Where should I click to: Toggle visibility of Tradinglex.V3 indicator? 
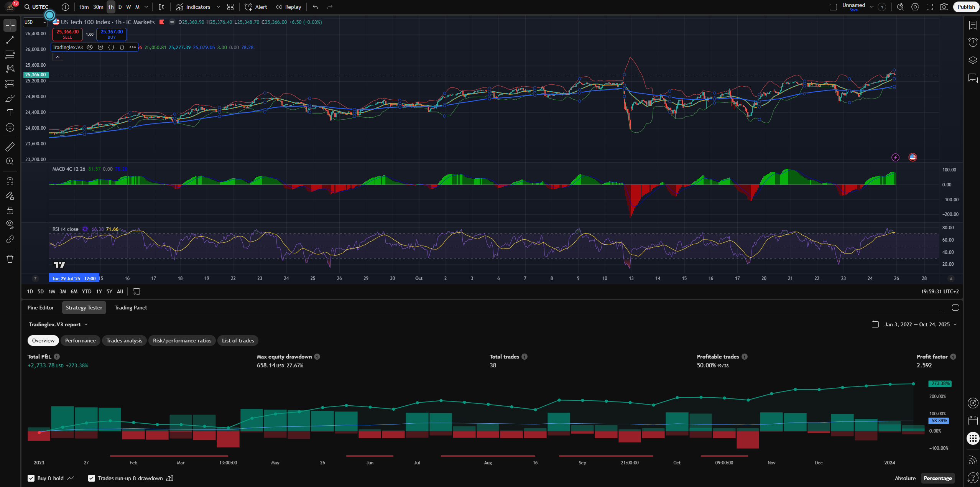[x=90, y=47]
